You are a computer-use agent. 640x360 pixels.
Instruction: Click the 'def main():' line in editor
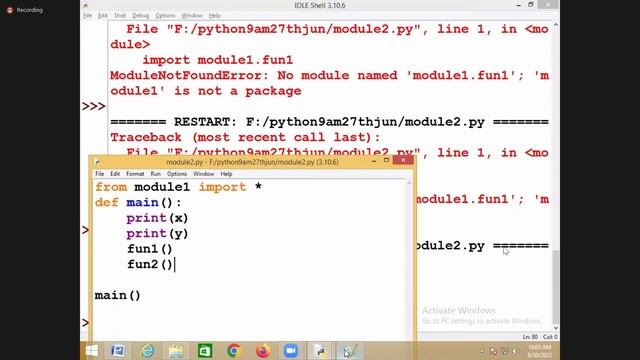(x=138, y=202)
